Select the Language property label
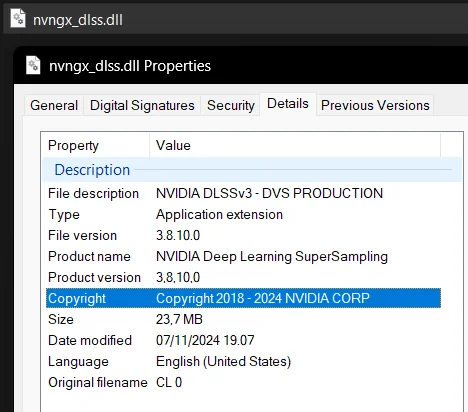The width and height of the screenshot is (468, 412). tap(78, 362)
